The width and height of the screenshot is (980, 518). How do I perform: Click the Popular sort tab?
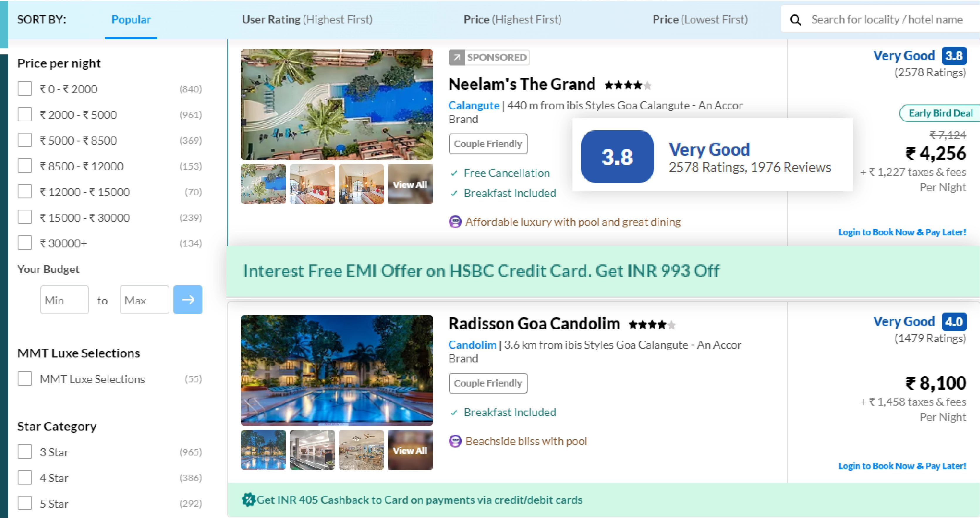coord(130,19)
